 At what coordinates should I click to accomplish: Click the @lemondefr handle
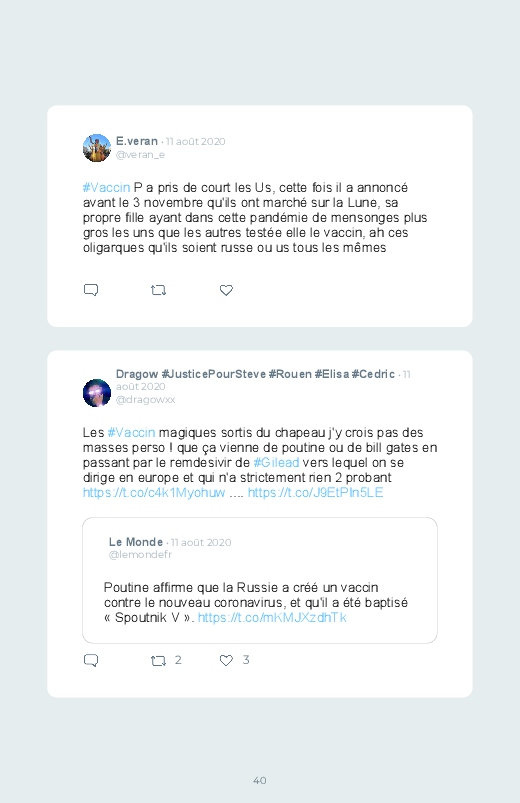click(140, 555)
